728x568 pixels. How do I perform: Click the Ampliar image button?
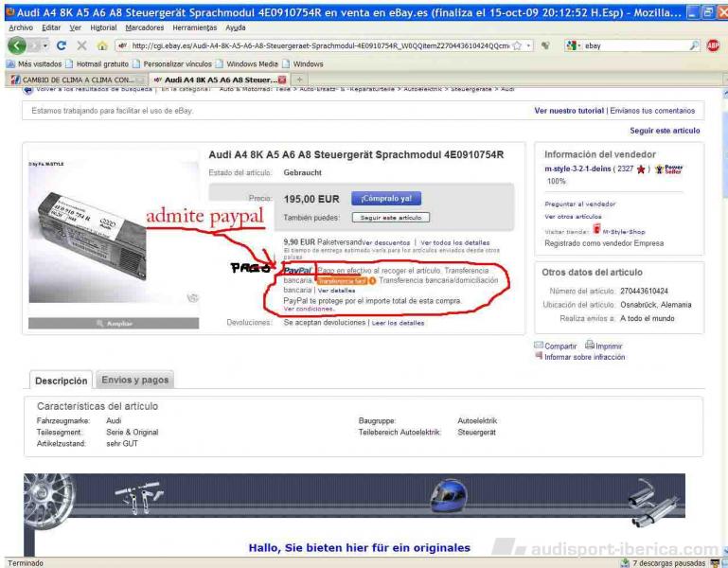click(114, 323)
